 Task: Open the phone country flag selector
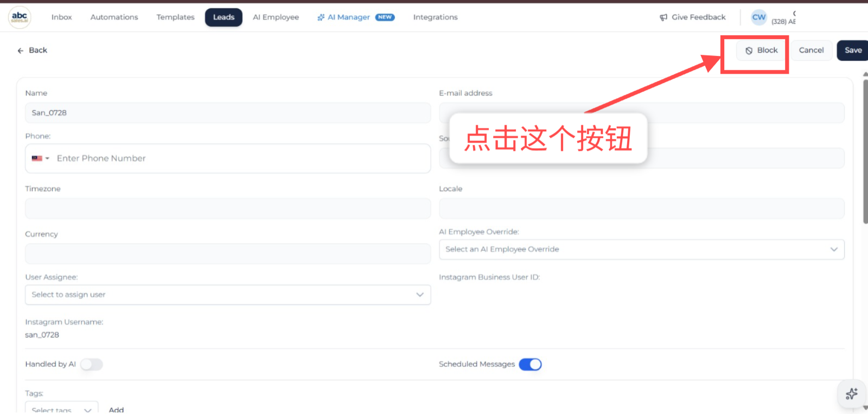(41, 158)
